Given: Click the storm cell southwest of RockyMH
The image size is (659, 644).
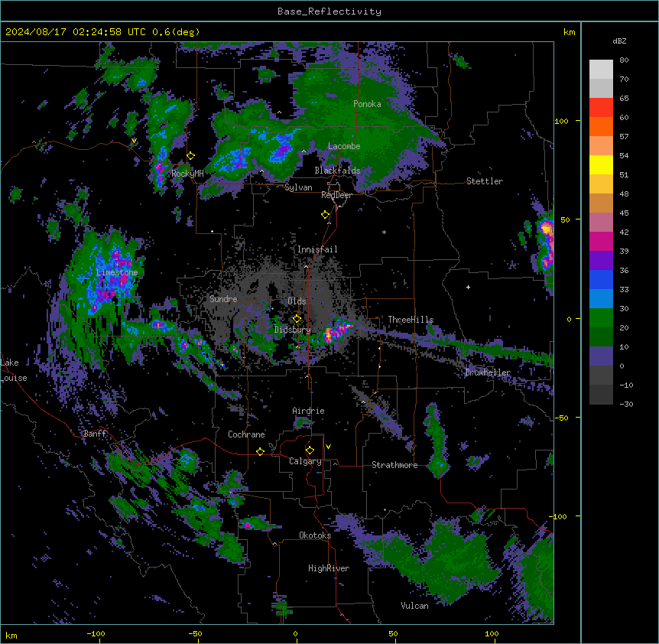Looking at the screenshot, I should pos(160,171).
